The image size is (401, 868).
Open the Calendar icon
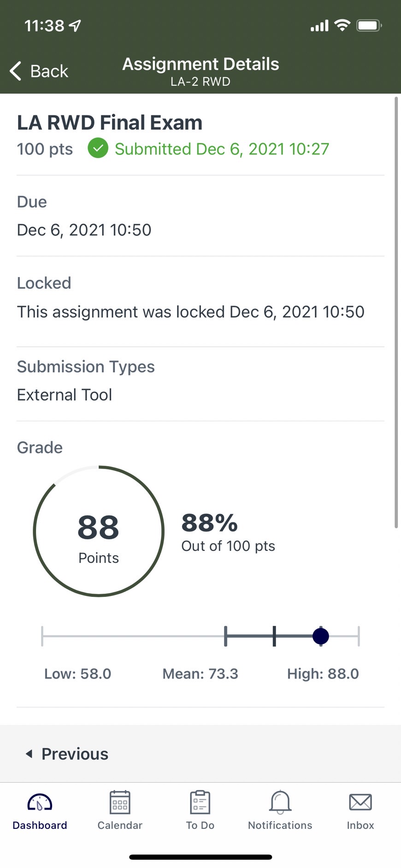120,802
